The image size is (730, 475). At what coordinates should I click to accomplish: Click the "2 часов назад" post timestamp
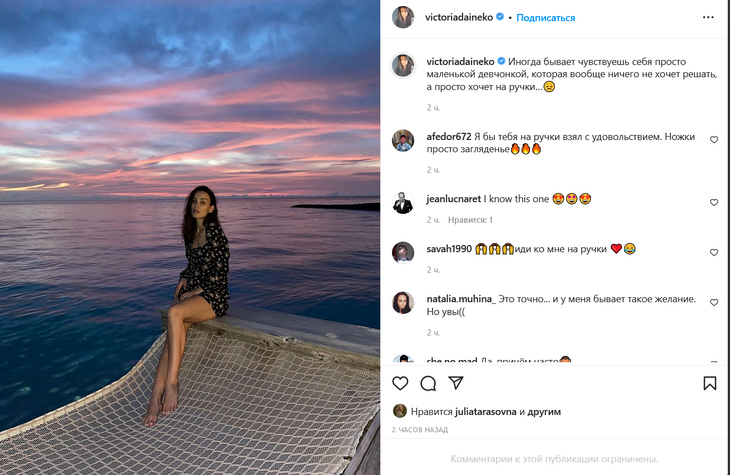click(420, 429)
